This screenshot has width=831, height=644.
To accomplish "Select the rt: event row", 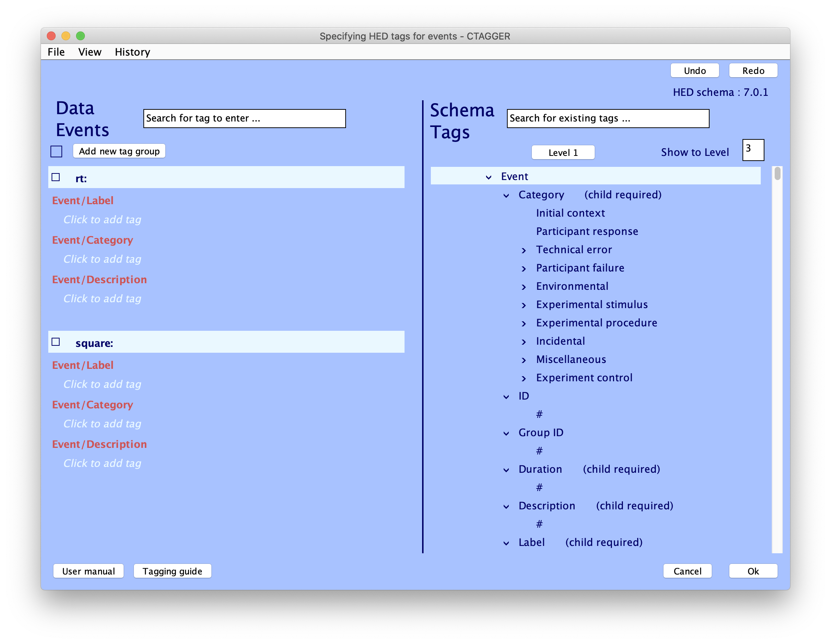I will (x=226, y=177).
